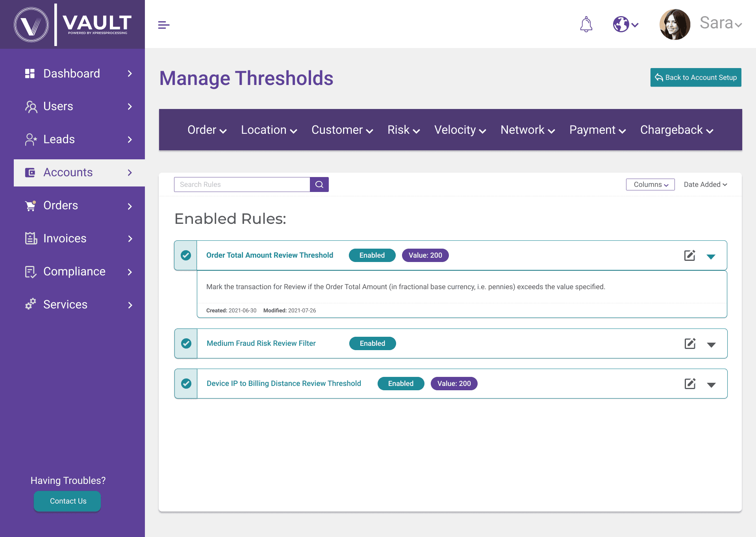Open Order Total Amount Review Threshold link
Viewport: 756px width, 537px height.
click(x=270, y=255)
